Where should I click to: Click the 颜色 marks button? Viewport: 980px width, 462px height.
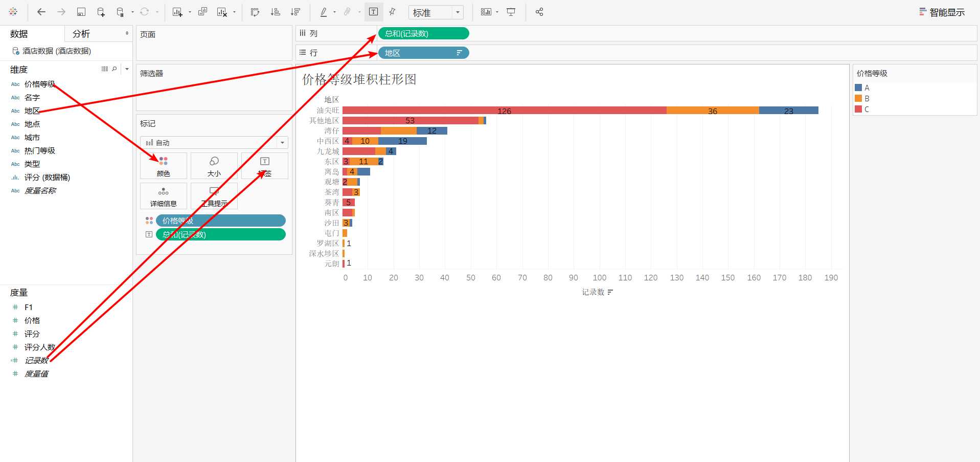point(164,166)
